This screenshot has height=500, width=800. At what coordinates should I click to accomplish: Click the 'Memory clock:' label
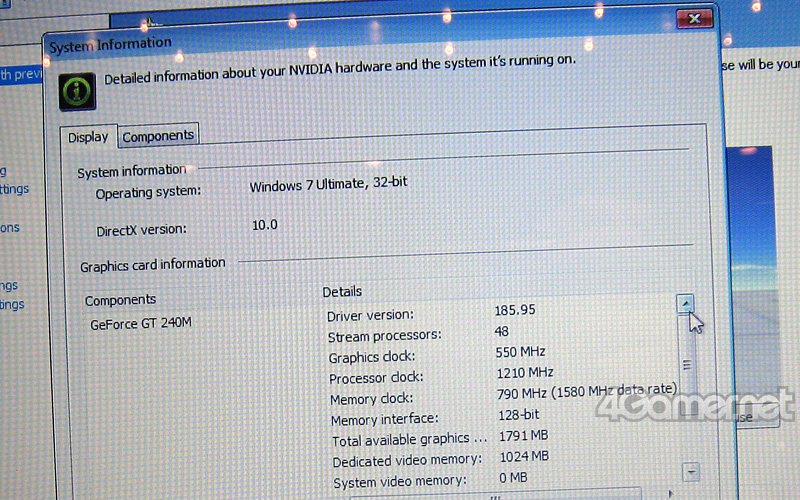tap(371, 399)
